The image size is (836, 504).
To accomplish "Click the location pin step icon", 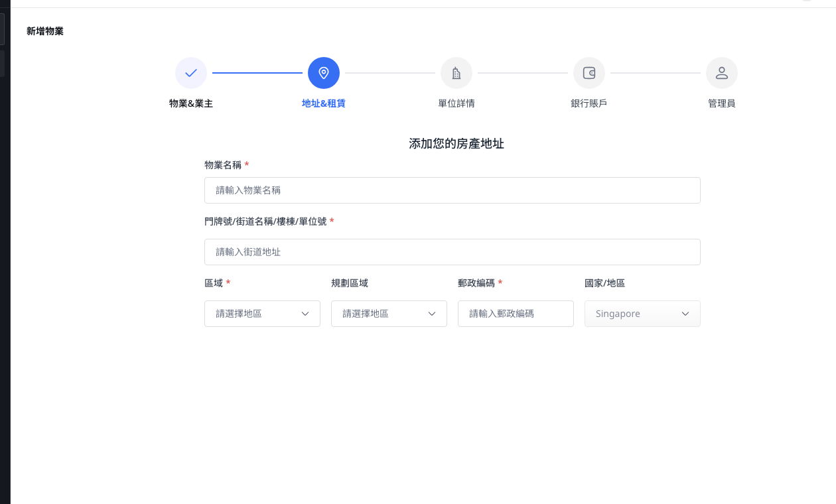I will (x=324, y=73).
